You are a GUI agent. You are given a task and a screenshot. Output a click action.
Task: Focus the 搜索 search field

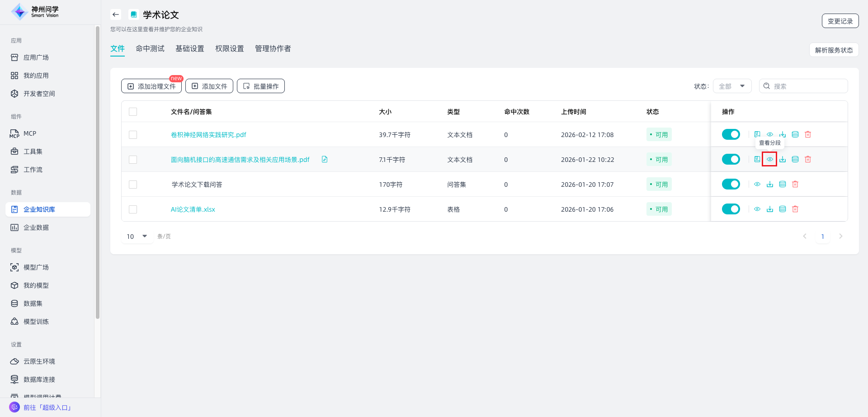click(x=807, y=86)
